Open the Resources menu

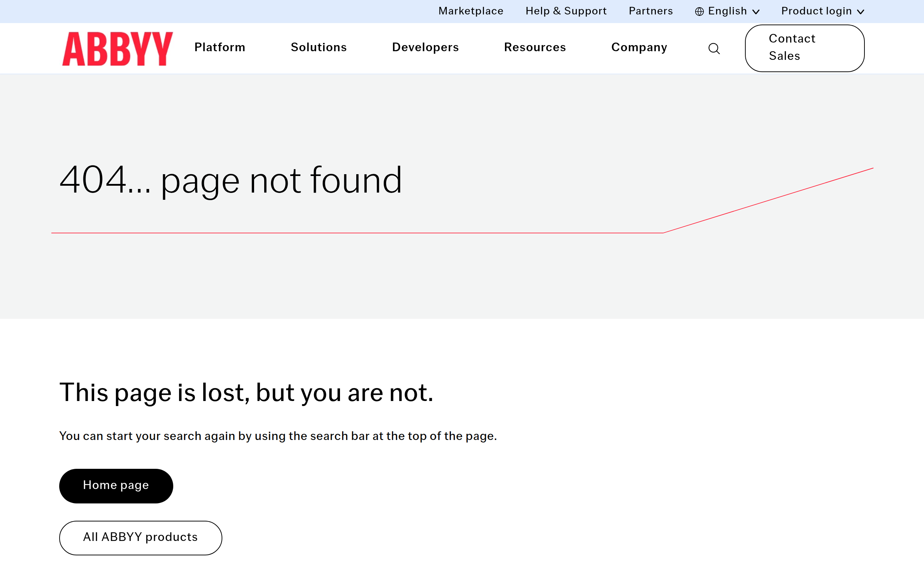click(x=535, y=47)
